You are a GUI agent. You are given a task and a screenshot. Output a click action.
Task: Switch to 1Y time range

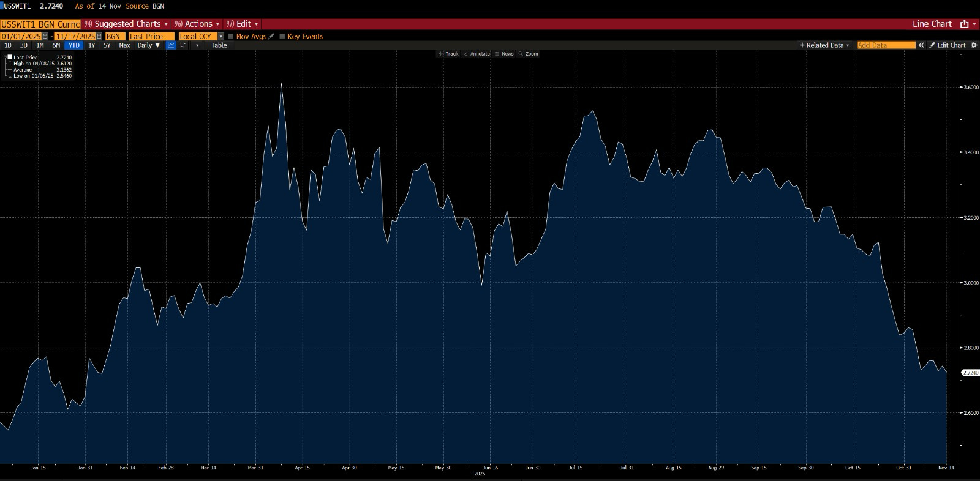tap(92, 45)
